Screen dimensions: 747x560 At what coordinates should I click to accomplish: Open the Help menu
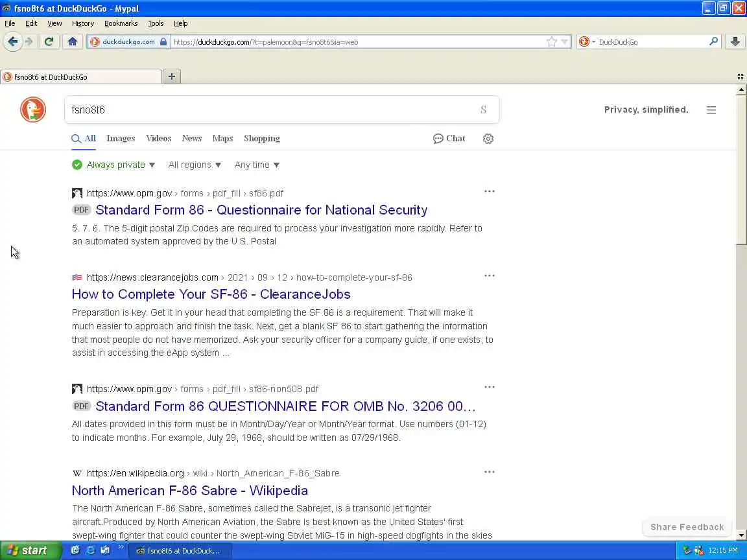click(x=180, y=23)
